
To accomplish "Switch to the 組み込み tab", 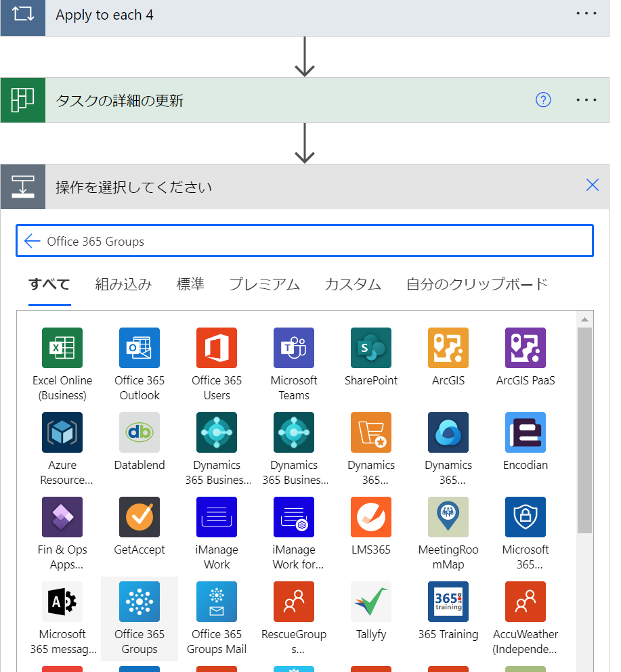I will coord(123,284).
